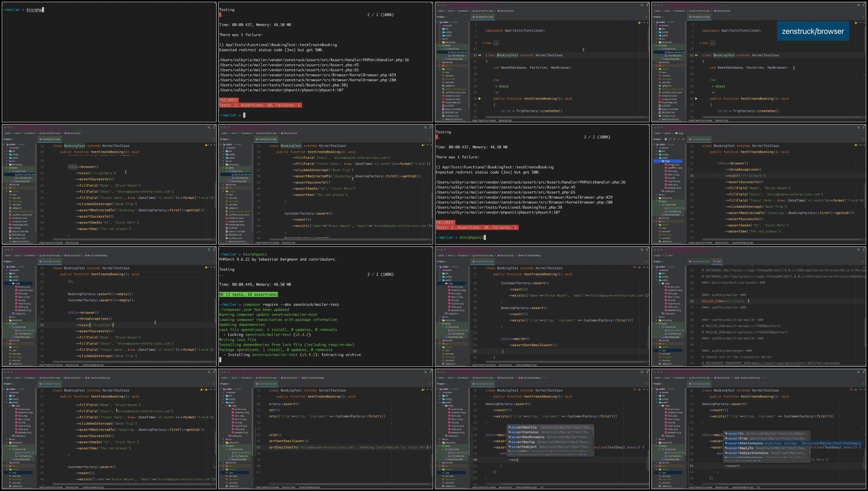Click tailwind.config.js tree row in zenstruck/browser frame
This screenshot has height=491, width=868.
point(668,119)
